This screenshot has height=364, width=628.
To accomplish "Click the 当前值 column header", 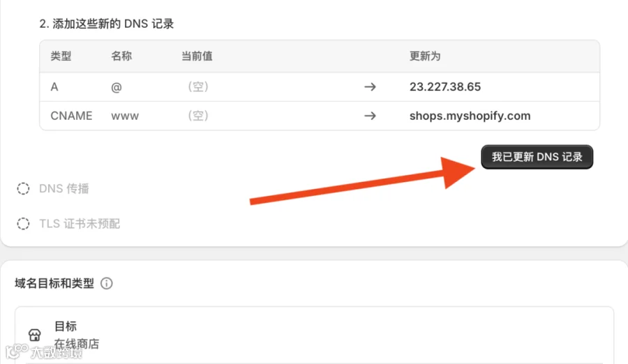I will (x=197, y=56).
